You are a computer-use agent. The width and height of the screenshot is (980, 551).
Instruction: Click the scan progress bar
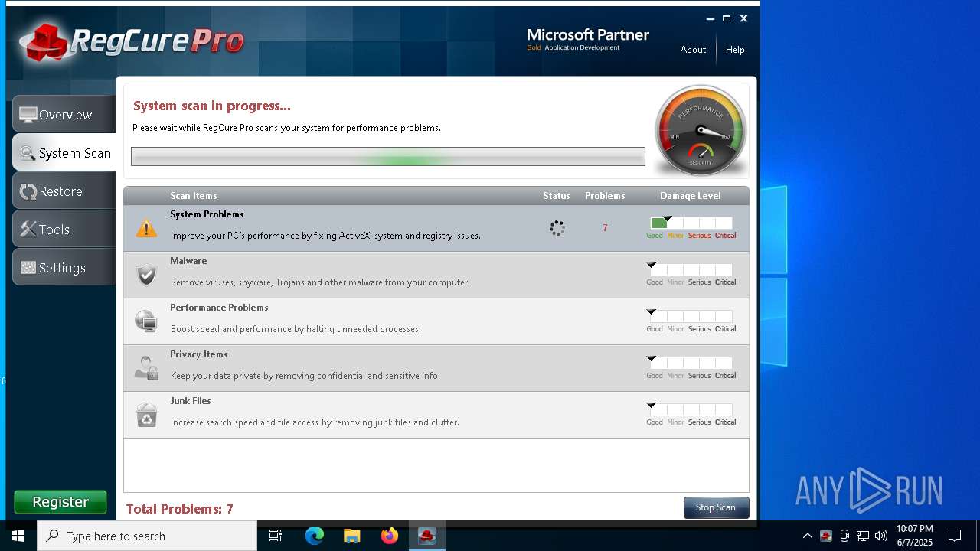(388, 157)
